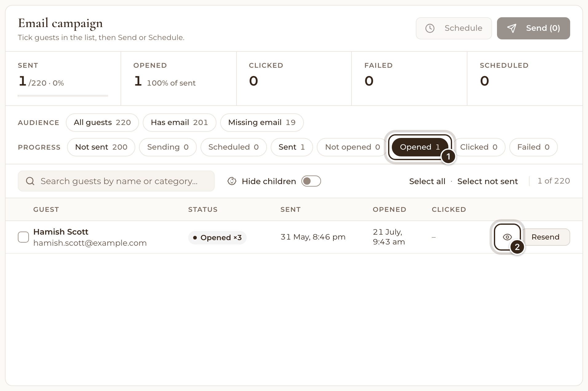Click the 100% of sent statistic
The height and width of the screenshot is (391, 588).
pyautogui.click(x=171, y=83)
